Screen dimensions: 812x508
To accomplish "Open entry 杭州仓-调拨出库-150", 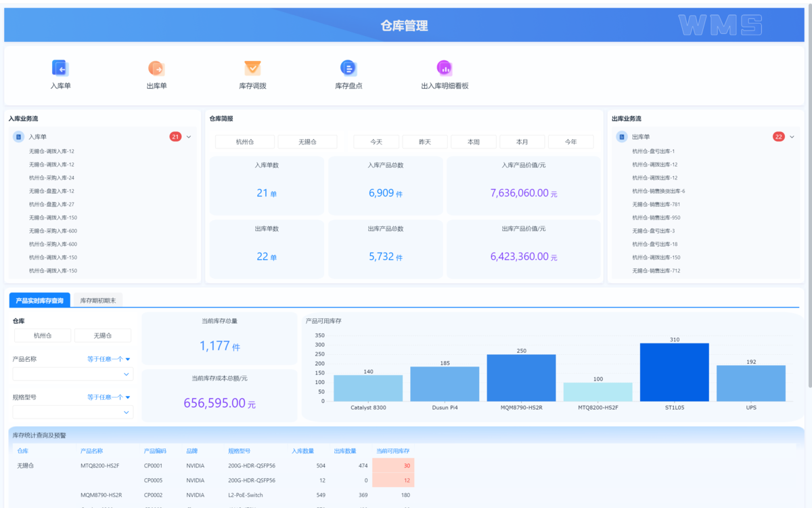I will tap(656, 257).
